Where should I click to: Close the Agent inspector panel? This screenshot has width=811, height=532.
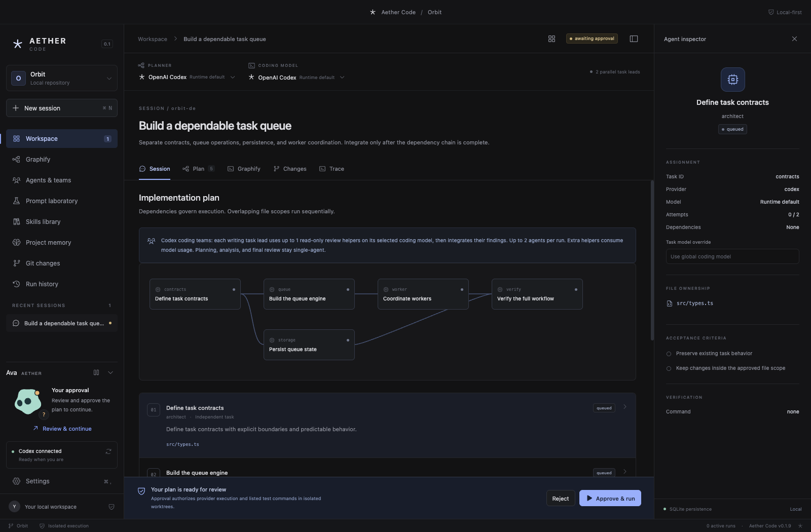pyautogui.click(x=794, y=39)
